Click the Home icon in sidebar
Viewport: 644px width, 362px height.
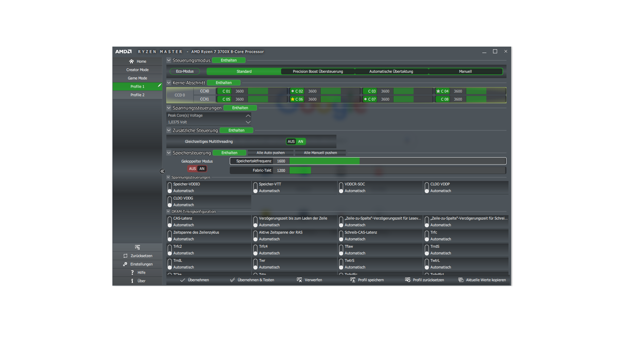point(131,61)
